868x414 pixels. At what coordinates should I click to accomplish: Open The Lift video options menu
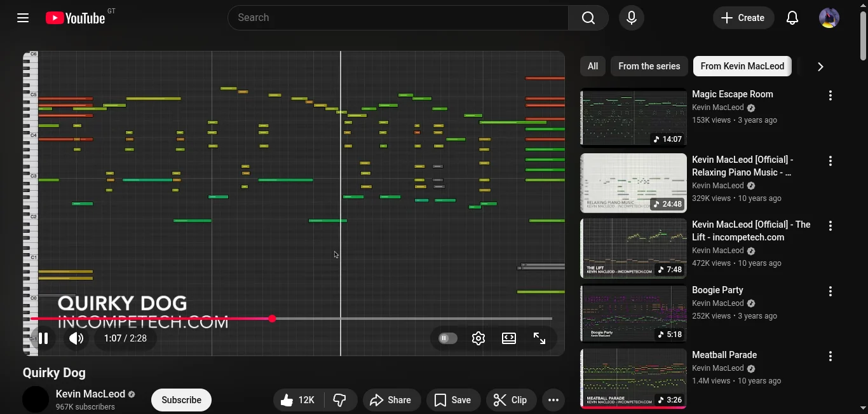pos(831,226)
